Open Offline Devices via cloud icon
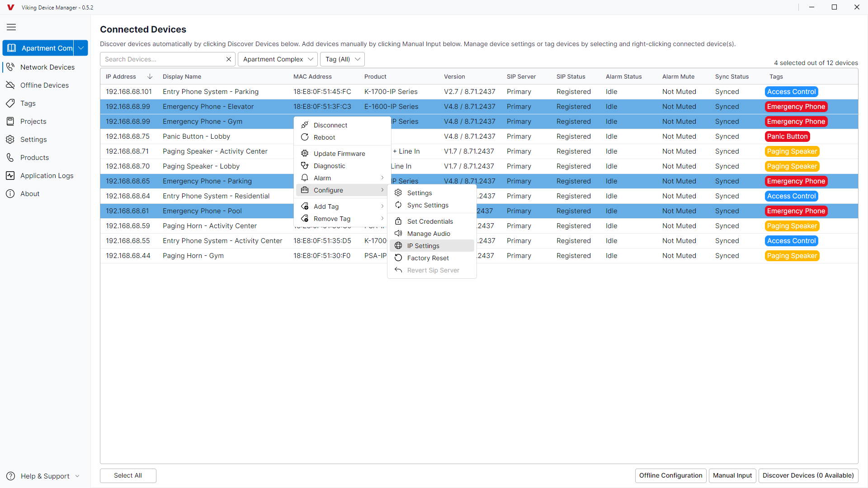 (x=10, y=85)
